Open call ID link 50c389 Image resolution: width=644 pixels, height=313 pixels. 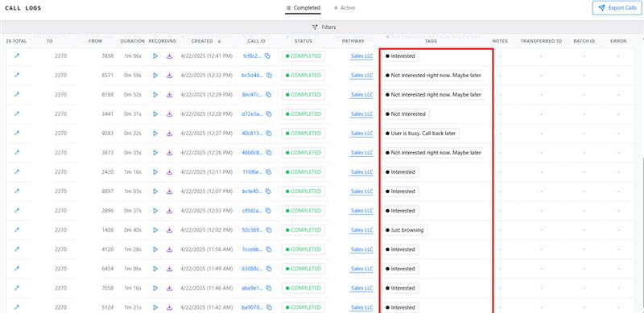point(253,229)
